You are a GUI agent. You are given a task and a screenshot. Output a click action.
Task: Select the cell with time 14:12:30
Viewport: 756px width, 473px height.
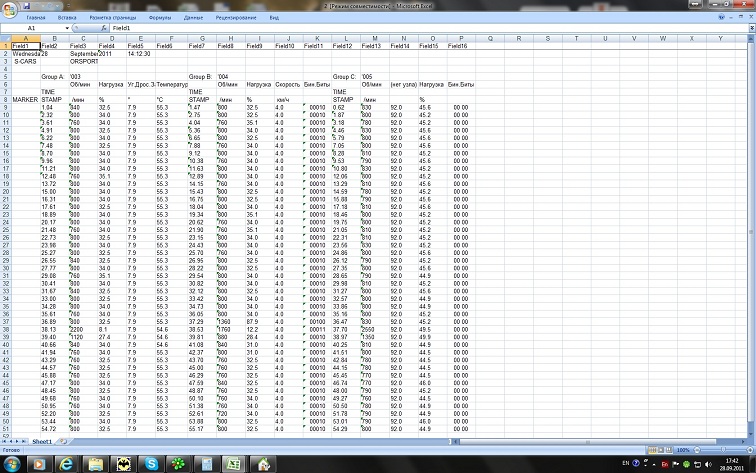coord(141,54)
